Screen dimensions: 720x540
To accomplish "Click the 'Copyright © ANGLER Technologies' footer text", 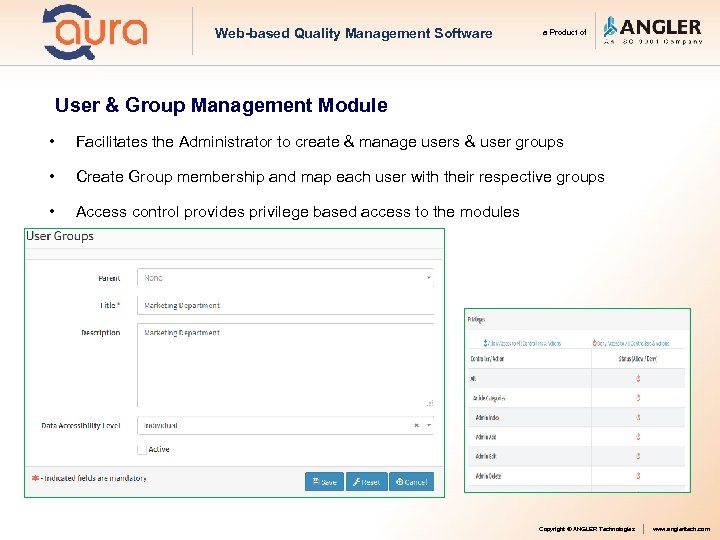I will (x=587, y=529).
